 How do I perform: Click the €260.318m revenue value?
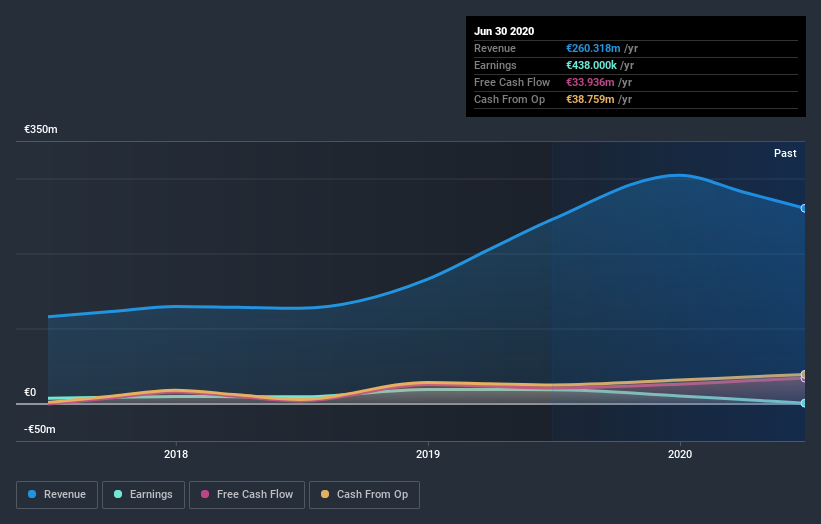pyautogui.click(x=593, y=48)
